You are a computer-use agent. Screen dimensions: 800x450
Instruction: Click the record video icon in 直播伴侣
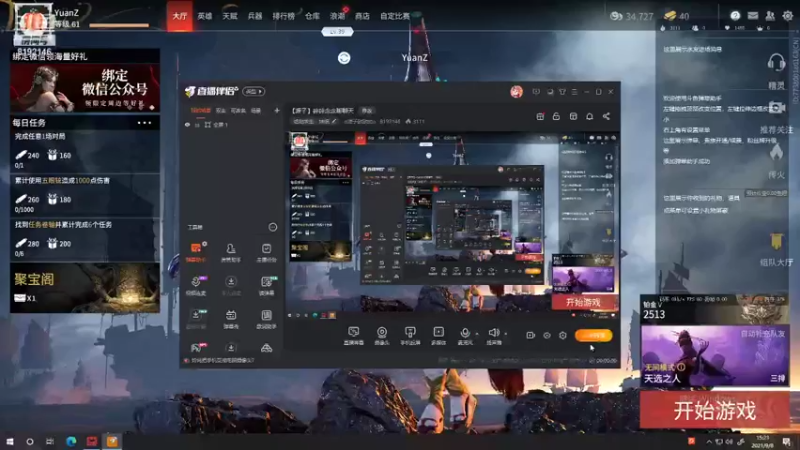pyautogui.click(x=531, y=335)
